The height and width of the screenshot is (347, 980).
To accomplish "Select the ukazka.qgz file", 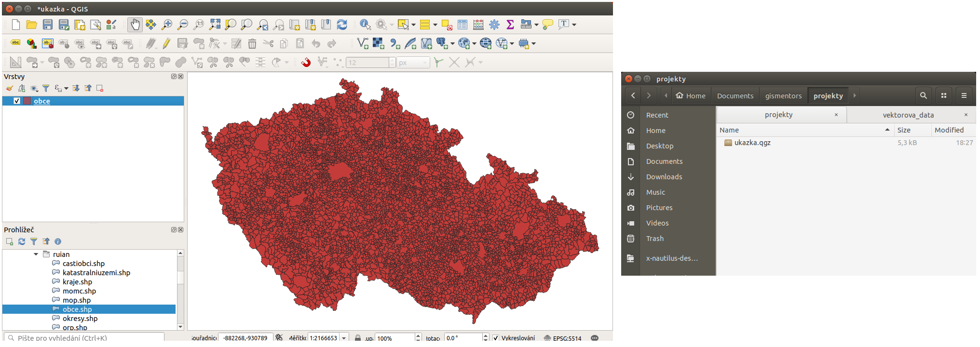I will pos(752,143).
